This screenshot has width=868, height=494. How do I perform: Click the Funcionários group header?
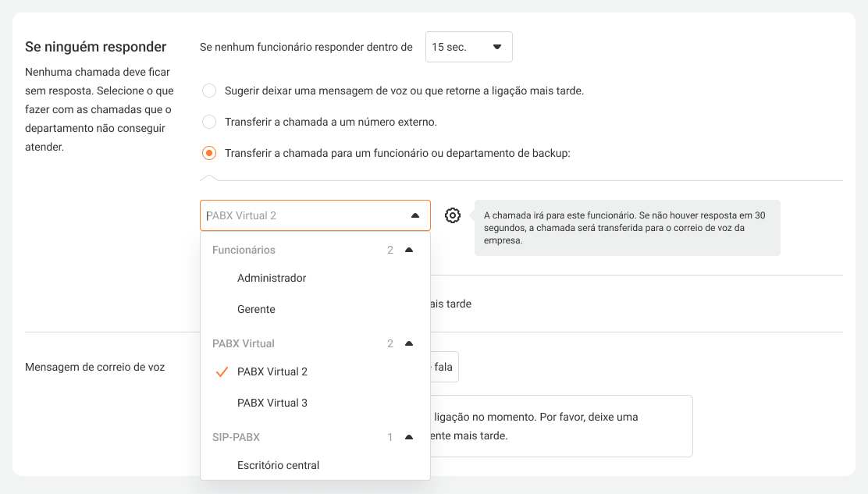coord(244,250)
